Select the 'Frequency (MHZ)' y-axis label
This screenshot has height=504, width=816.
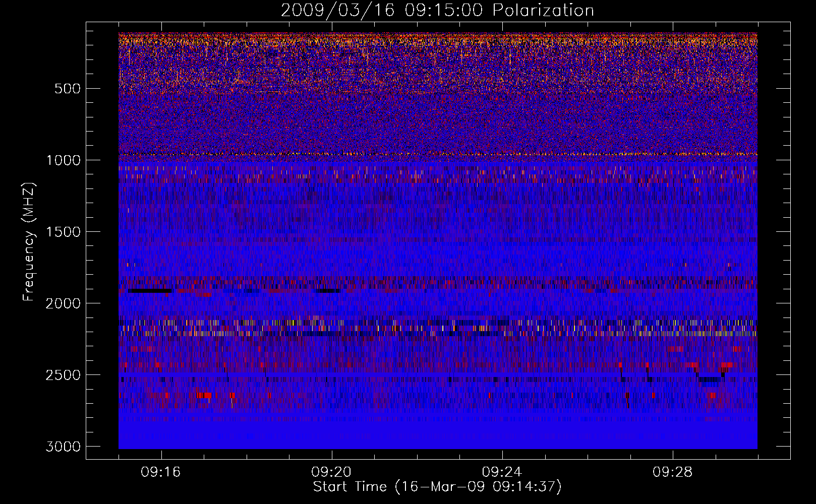(29, 242)
